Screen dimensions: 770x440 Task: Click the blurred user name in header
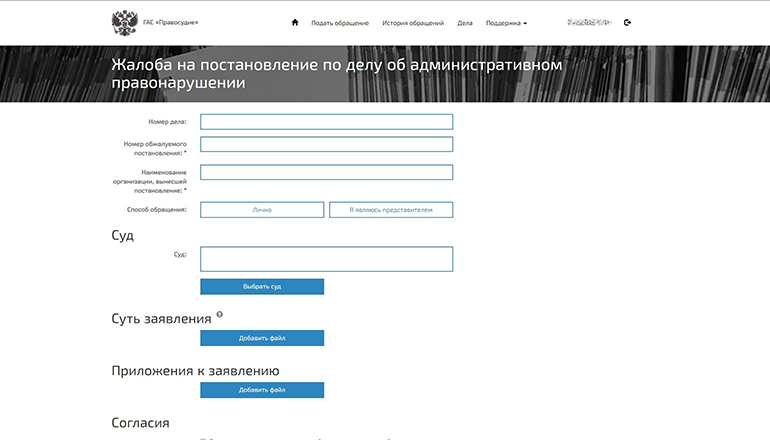pos(588,22)
